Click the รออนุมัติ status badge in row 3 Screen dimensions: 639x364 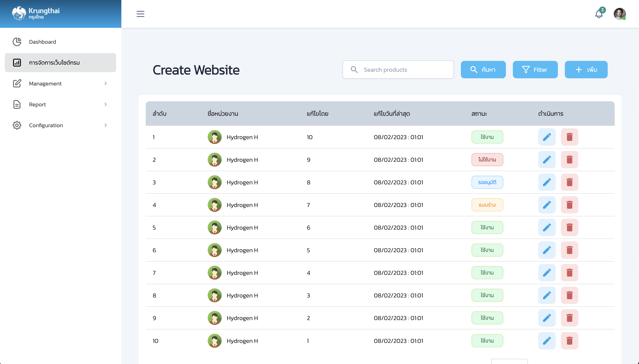487,182
